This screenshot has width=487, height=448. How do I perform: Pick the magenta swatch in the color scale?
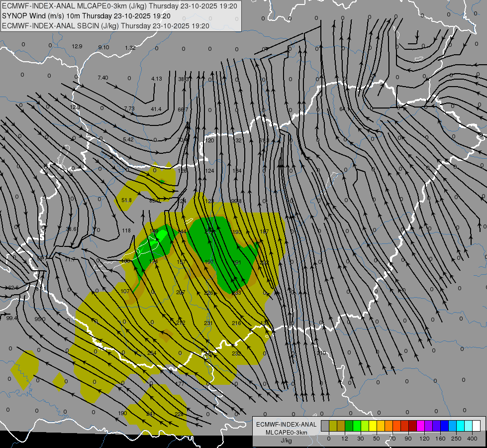(420, 426)
